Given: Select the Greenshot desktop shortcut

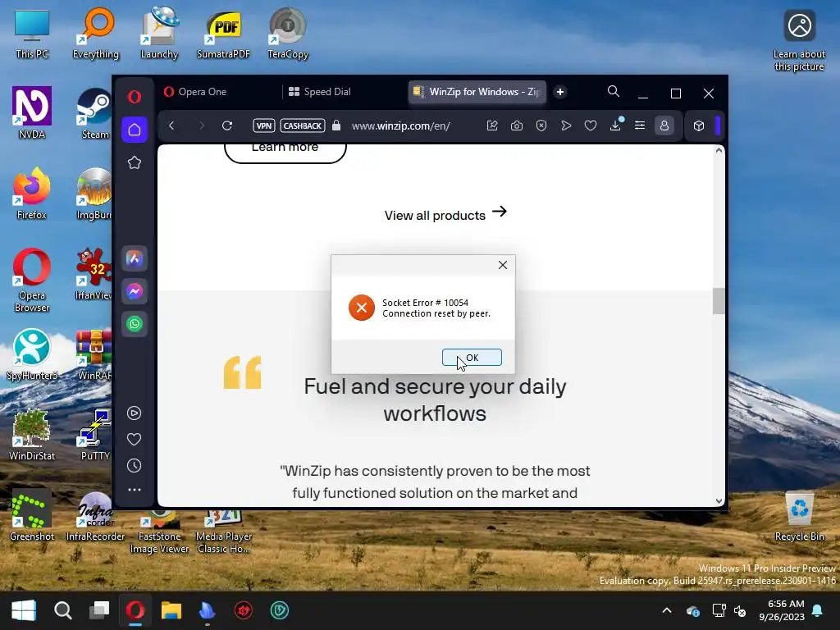Looking at the screenshot, I should pyautogui.click(x=32, y=517).
